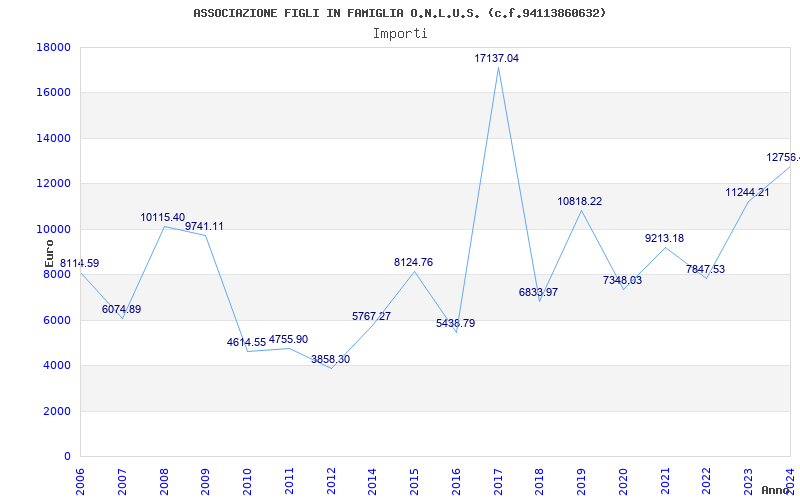Select the 9741.11 data label
The height and width of the screenshot is (500, 800).
(204, 227)
